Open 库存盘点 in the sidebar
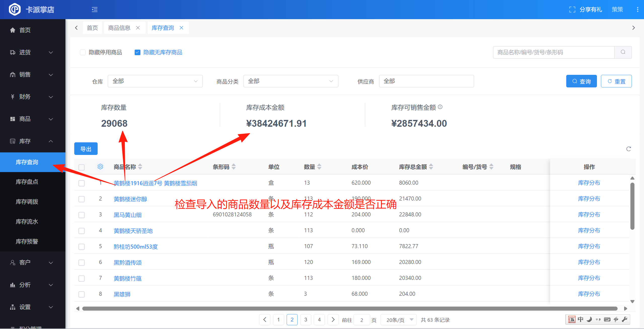The width and height of the screenshot is (644, 329). pos(27,182)
